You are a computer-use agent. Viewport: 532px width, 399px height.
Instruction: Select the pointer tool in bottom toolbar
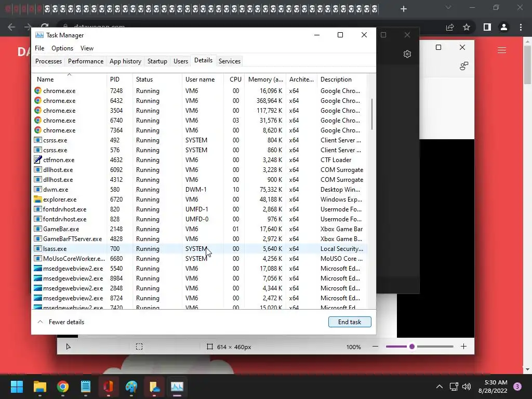click(68, 347)
